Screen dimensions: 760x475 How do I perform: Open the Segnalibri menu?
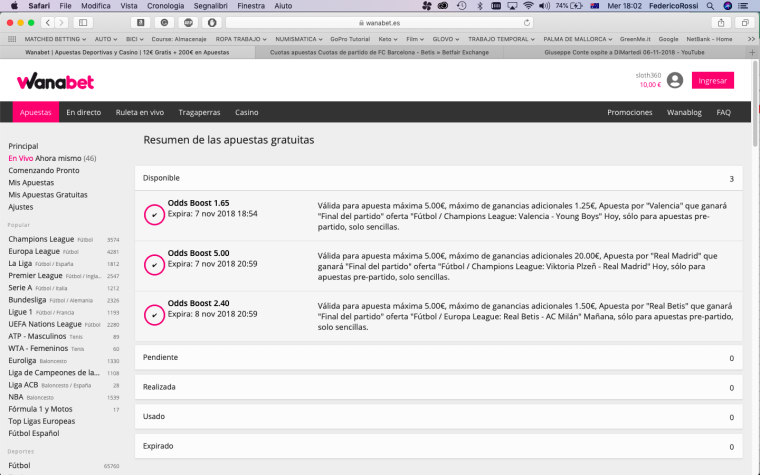tap(210, 6)
